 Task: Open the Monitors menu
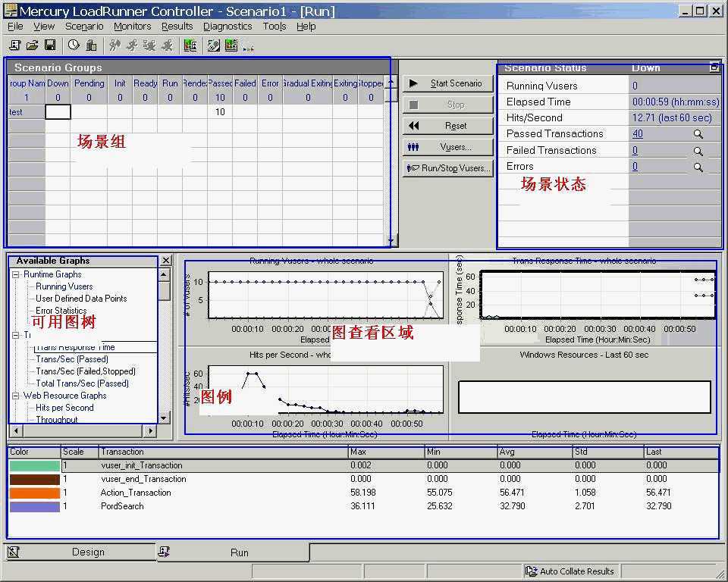point(132,27)
